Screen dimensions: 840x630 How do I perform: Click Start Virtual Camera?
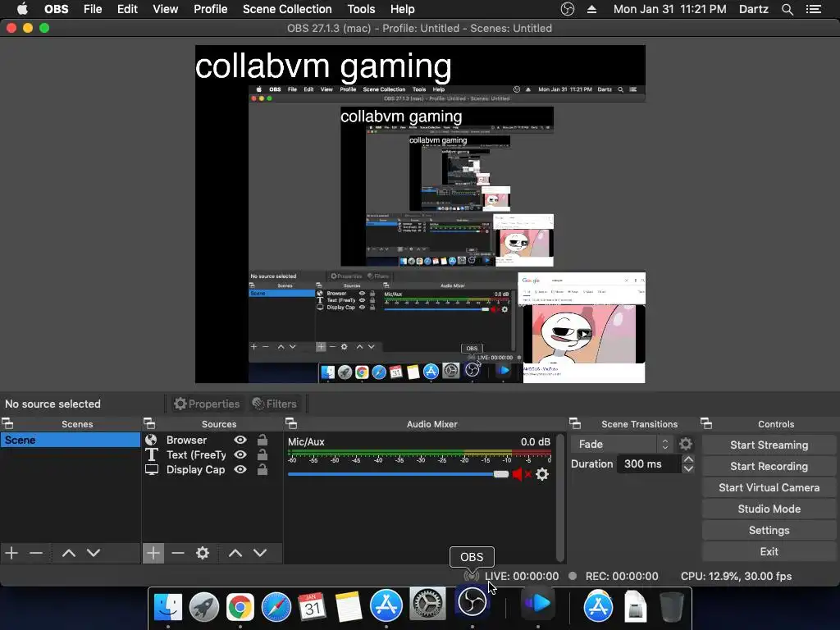769,487
